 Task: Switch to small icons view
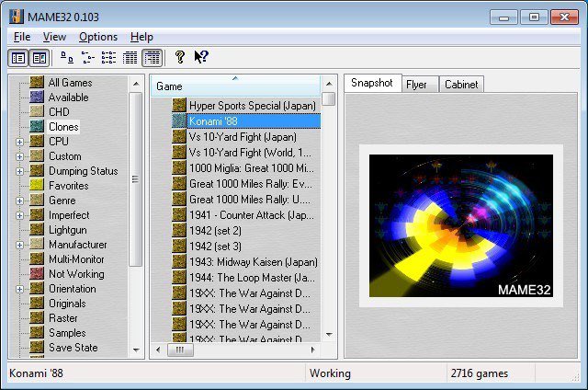[88, 57]
